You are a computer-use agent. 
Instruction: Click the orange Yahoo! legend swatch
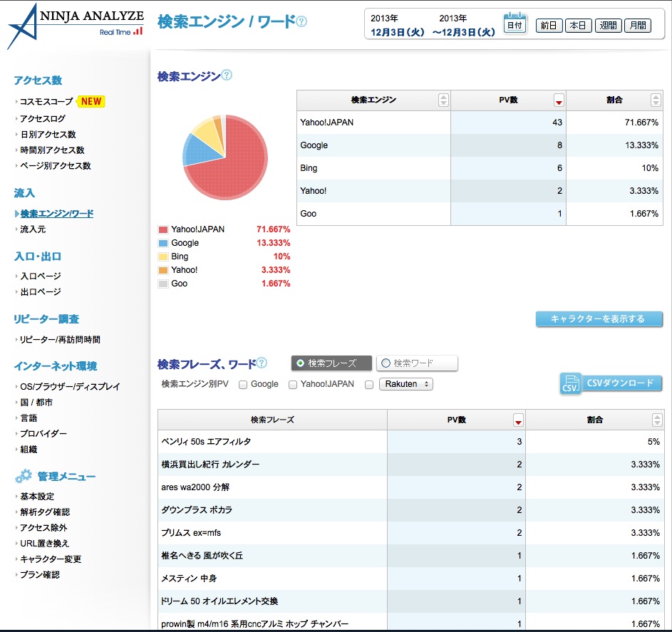click(x=163, y=270)
